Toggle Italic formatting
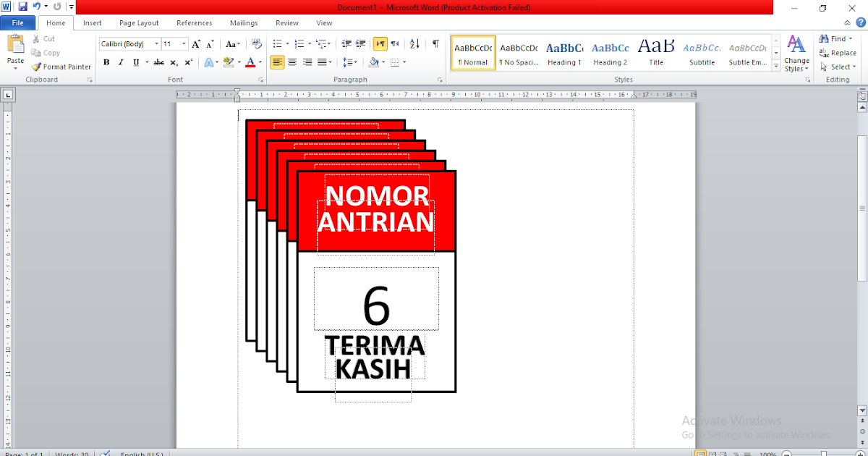 (120, 62)
